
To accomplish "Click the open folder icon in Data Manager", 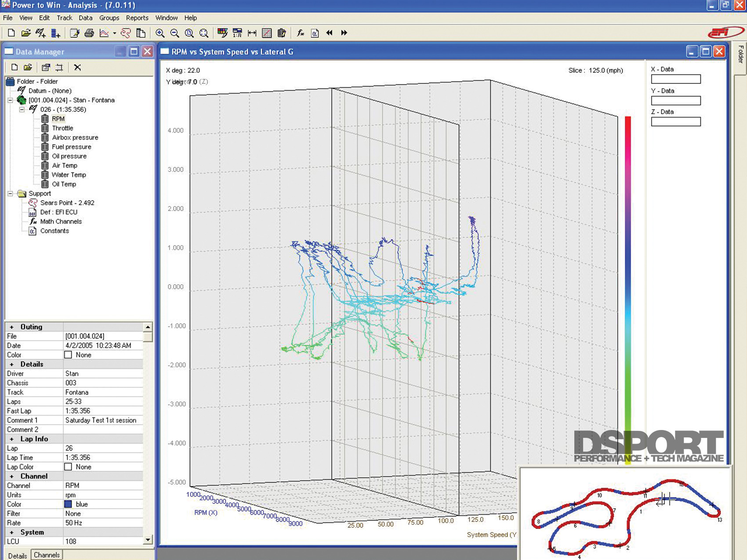I will click(x=28, y=67).
